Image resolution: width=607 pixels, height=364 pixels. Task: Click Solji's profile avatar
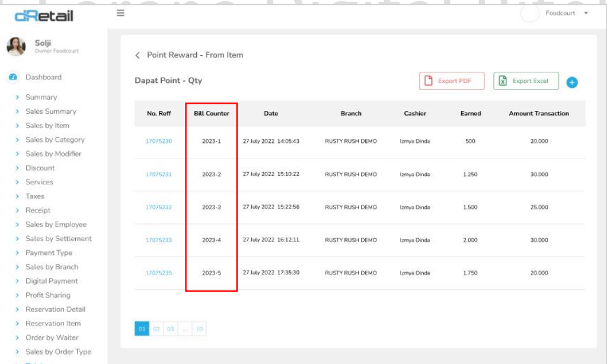click(16, 46)
